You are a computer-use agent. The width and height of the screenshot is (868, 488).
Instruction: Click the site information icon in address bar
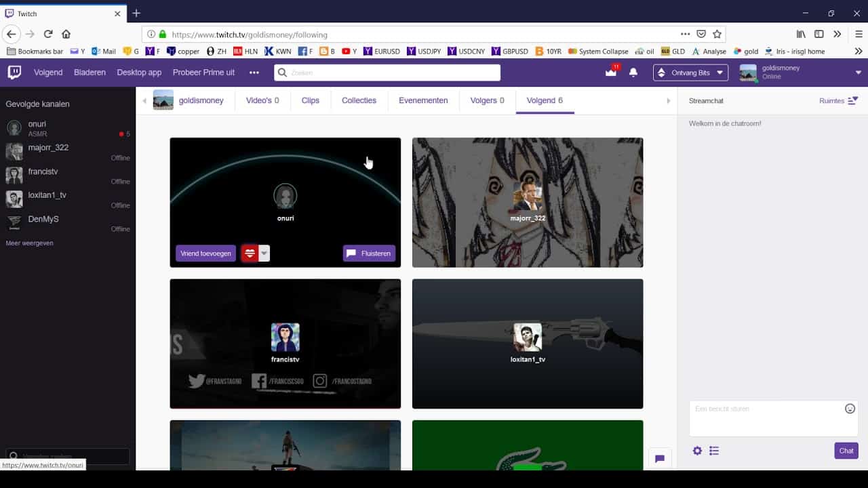coord(151,34)
